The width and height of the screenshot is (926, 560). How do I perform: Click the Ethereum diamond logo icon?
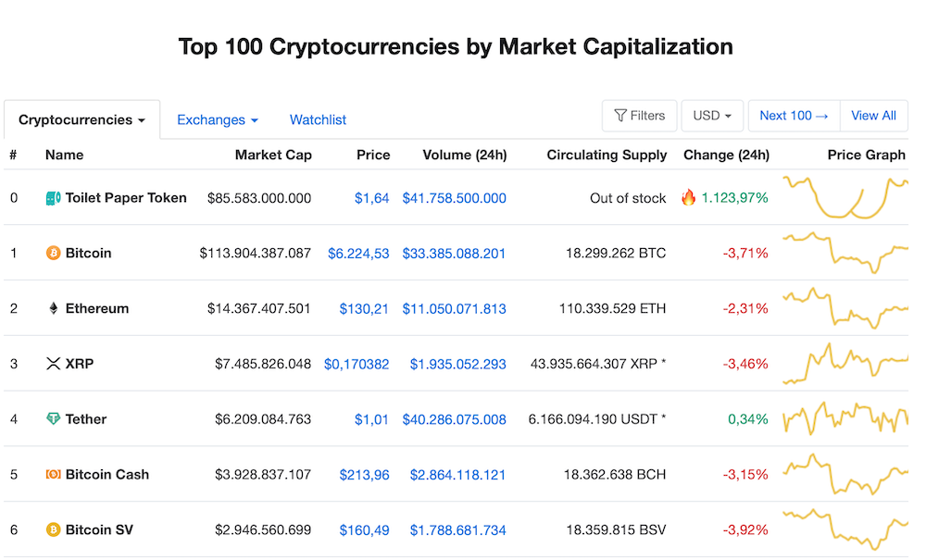coord(53,308)
